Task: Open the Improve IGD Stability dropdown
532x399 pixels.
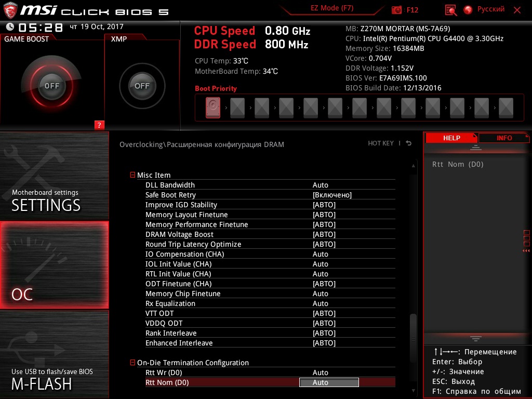Action: point(324,205)
